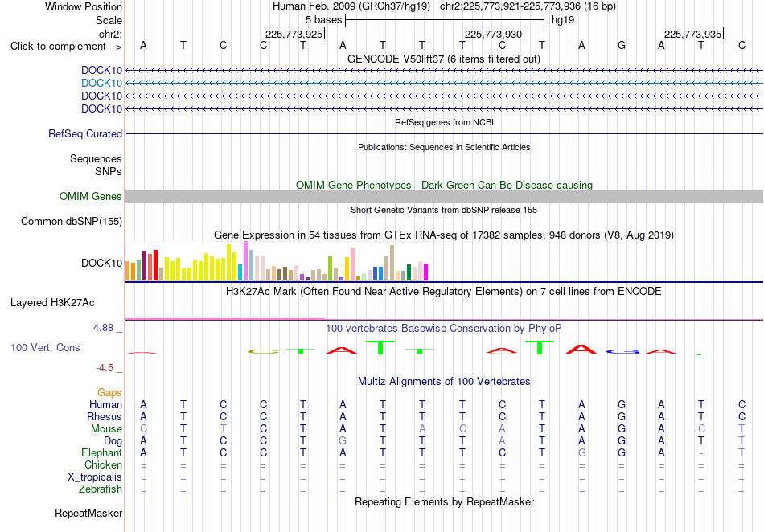Click the 225,773,925 ruler coordinate
The height and width of the screenshot is (532, 764).
[294, 34]
